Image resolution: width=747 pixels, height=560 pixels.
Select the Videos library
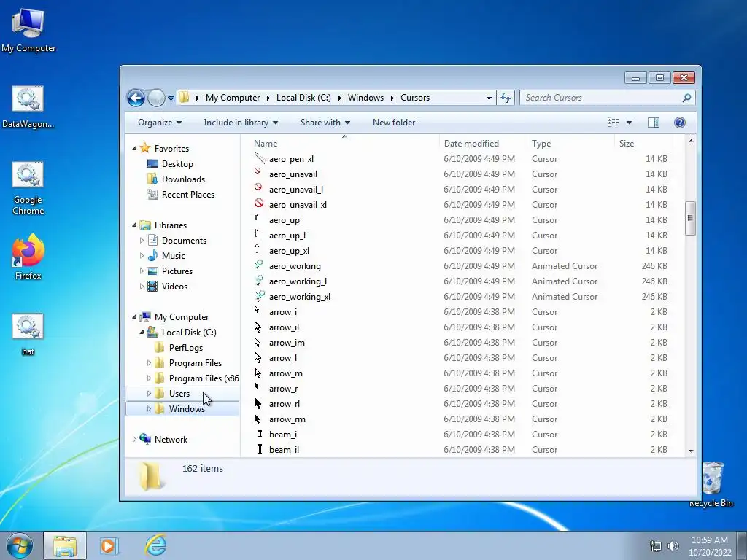pyautogui.click(x=174, y=286)
